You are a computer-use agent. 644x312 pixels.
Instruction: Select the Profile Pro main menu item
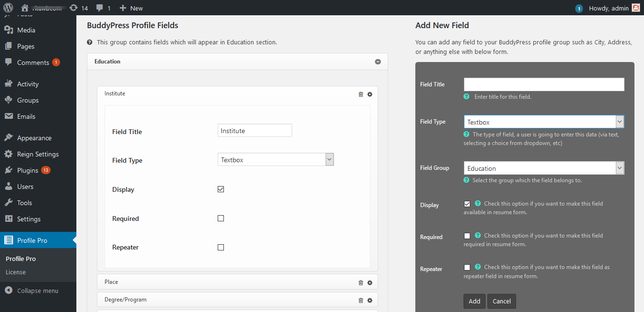pos(38,240)
